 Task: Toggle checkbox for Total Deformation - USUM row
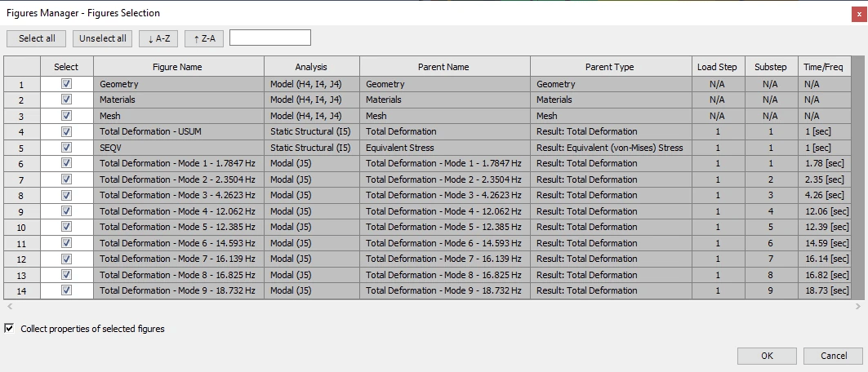66,131
